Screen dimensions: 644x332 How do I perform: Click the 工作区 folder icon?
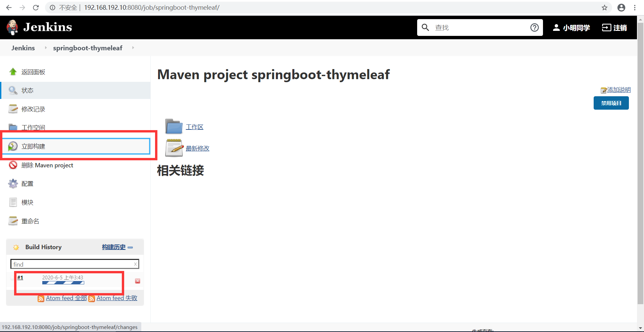pyautogui.click(x=174, y=126)
